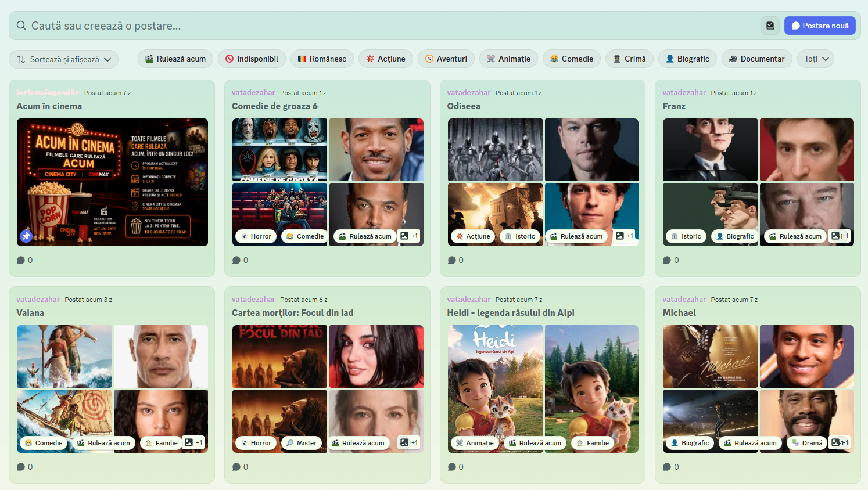
Task: Select Familie tag on Vaiana card
Action: point(162,443)
